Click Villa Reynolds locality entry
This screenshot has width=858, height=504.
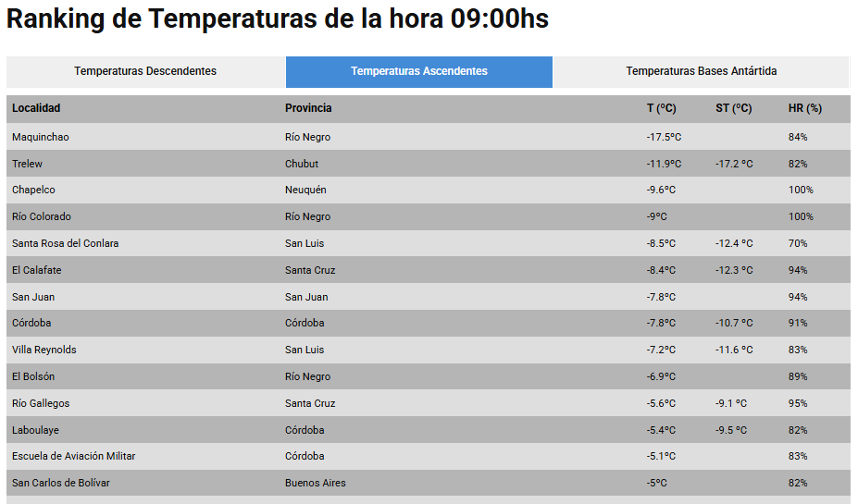pyautogui.click(x=44, y=350)
